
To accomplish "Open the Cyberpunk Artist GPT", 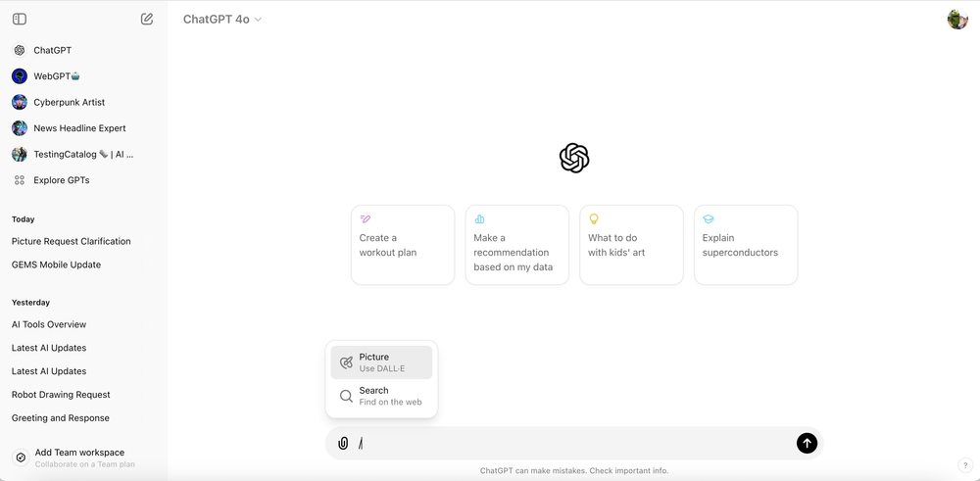I will point(69,102).
